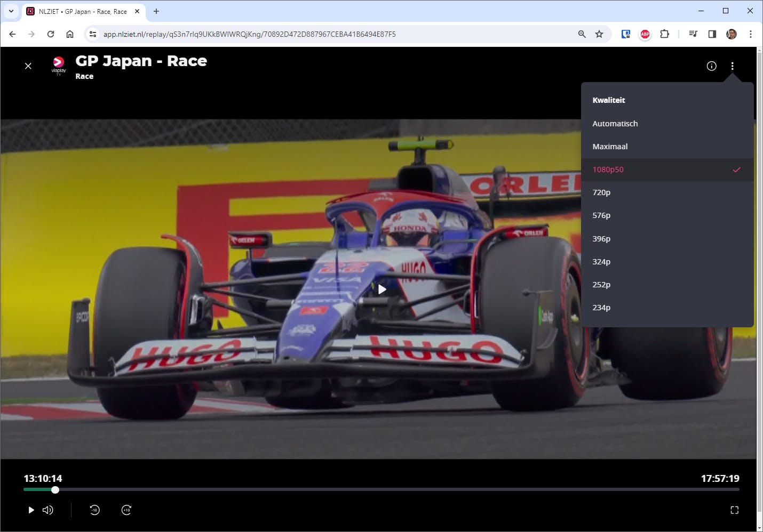
Task: Open the Chrome three-dot menu
Action: point(751,34)
